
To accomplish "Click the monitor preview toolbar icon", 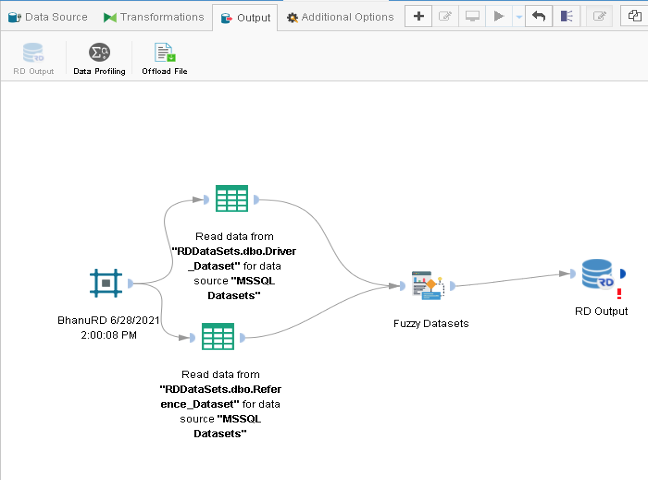I will coord(472,16).
